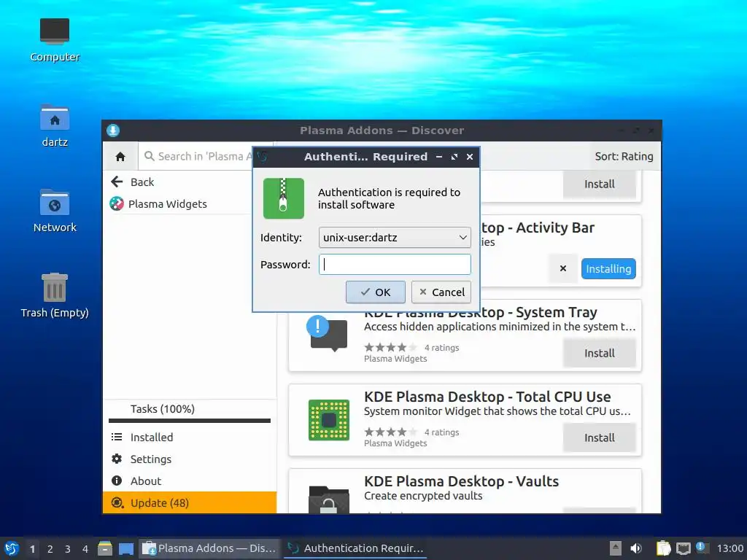Screen dimensions: 747x560
Task: Click the 13:00 taskbar clock
Action: click(729, 548)
